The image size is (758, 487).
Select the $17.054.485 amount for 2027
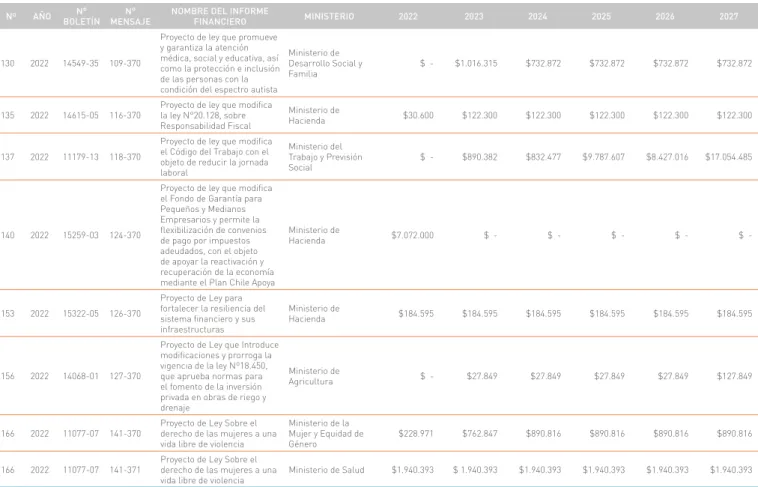click(x=729, y=157)
